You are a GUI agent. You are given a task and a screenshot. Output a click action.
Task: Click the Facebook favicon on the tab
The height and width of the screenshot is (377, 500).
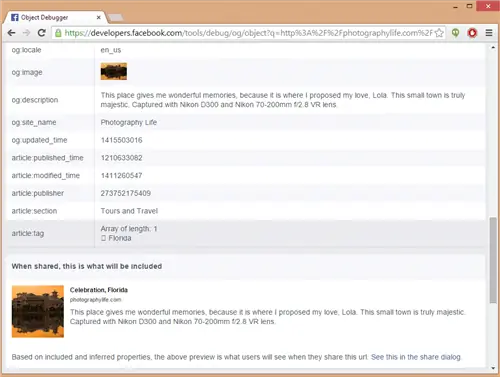14,17
